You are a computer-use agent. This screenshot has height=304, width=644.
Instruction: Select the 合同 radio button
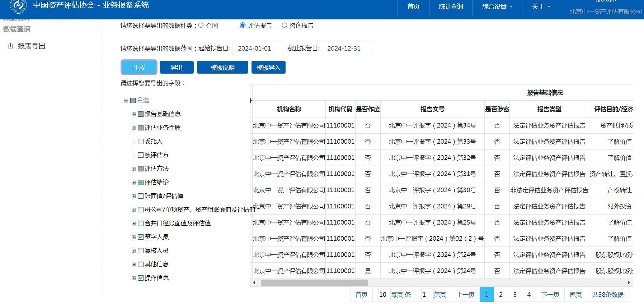pos(201,26)
